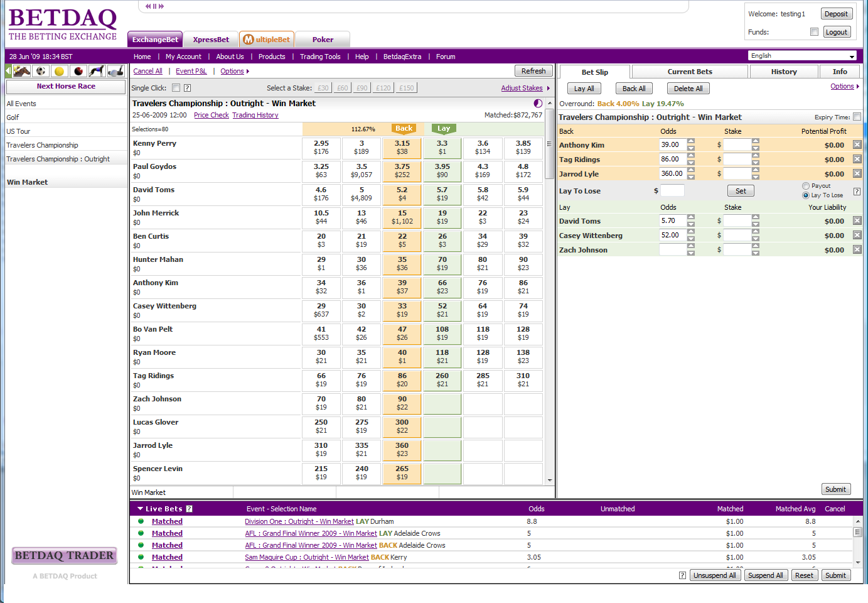This screenshot has width=868, height=603.
Task: Select the soccer ball sport icon
Action: coord(41,72)
